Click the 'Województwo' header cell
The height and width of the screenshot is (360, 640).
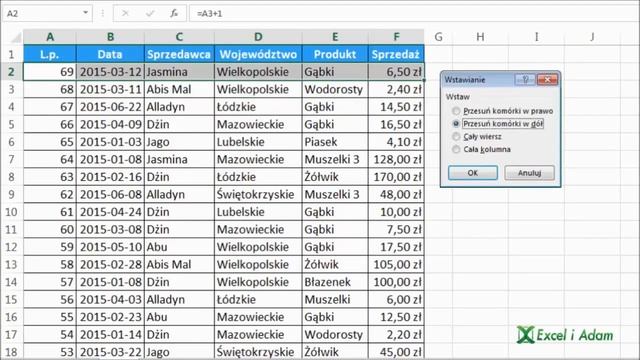tap(258, 54)
